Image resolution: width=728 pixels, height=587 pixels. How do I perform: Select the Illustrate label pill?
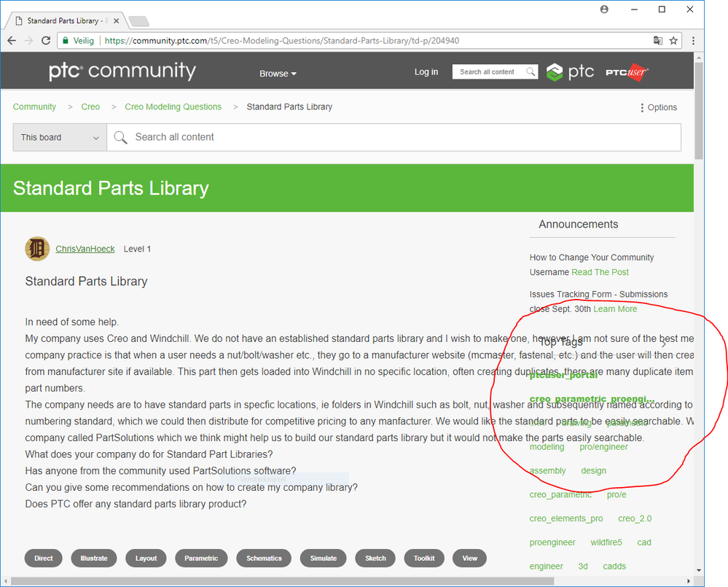pos(94,559)
